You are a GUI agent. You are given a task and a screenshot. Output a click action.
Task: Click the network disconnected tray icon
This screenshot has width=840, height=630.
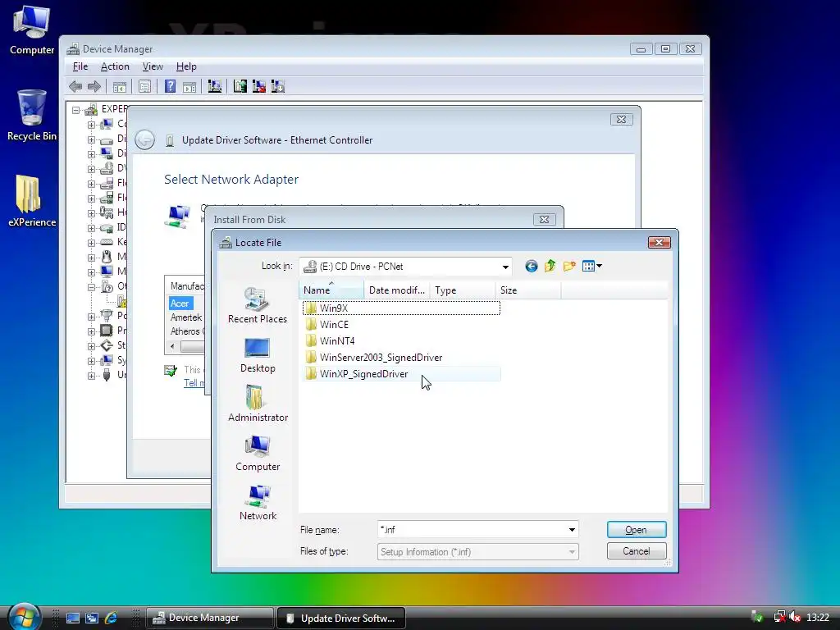779,618
